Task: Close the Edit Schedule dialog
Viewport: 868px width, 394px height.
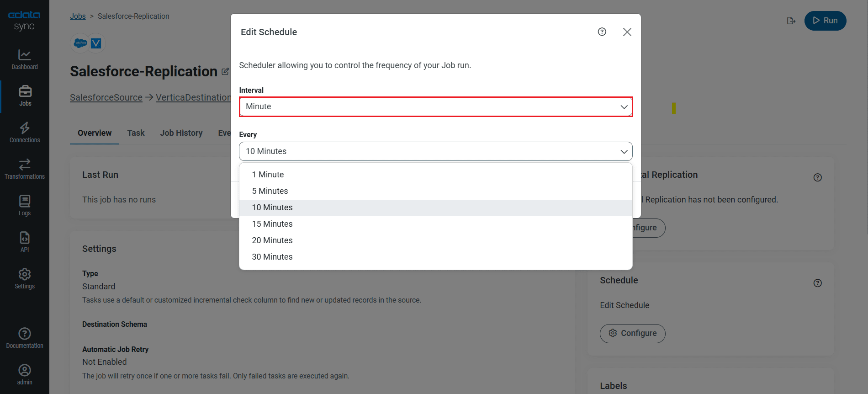Action: [x=627, y=32]
